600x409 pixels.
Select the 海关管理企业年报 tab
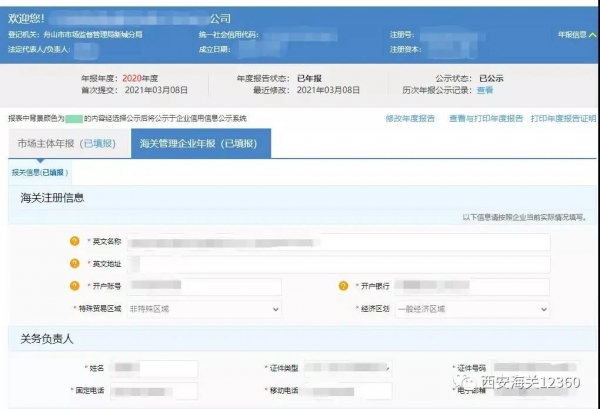[x=201, y=144]
